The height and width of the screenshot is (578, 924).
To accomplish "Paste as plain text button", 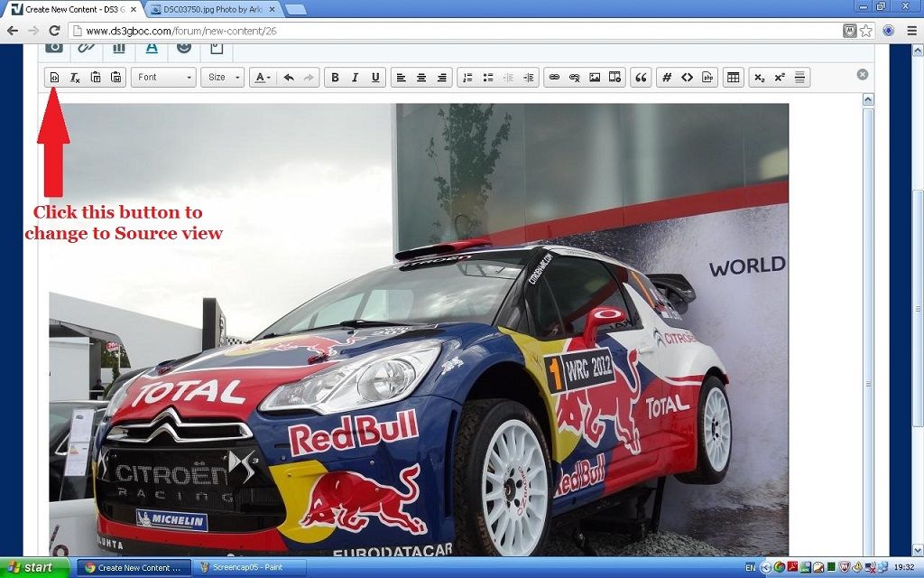I will (x=96, y=78).
